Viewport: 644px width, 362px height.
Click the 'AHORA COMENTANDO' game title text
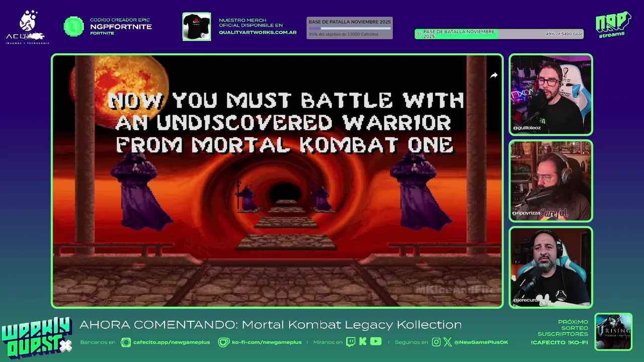tap(271, 325)
